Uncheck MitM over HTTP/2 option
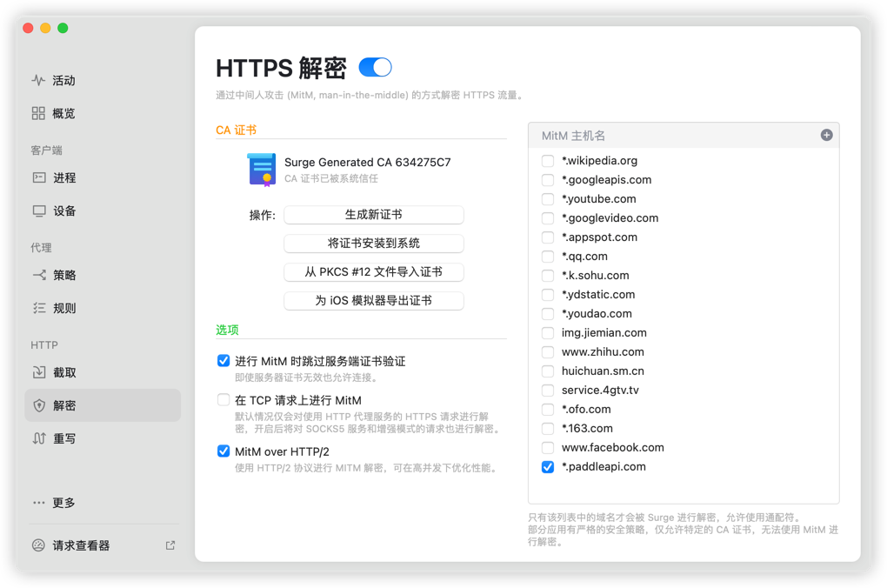Image resolution: width=887 pixels, height=588 pixels. coord(223,451)
